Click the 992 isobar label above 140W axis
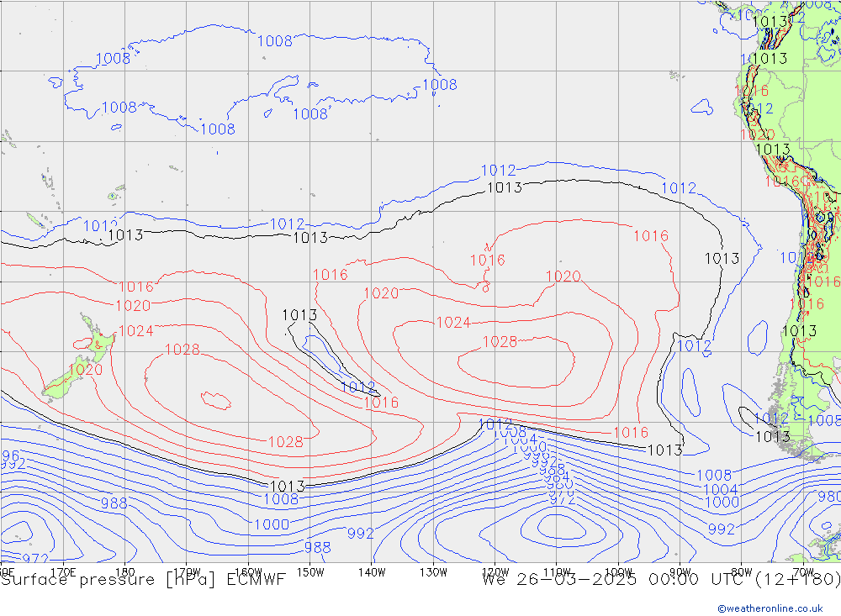 [x=361, y=534]
